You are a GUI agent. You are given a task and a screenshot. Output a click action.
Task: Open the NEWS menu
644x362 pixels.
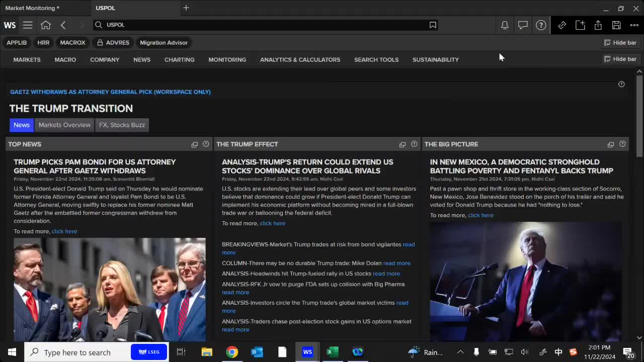click(142, 59)
